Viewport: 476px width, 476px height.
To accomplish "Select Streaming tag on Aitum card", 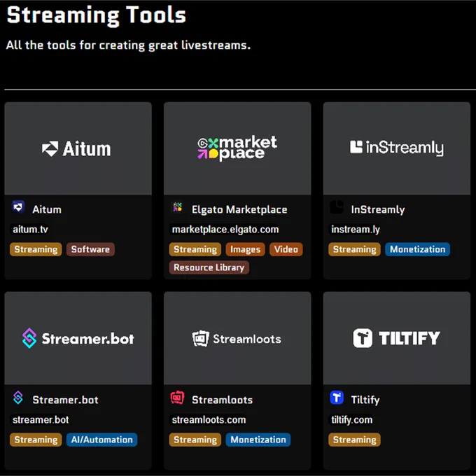I will tap(36, 249).
